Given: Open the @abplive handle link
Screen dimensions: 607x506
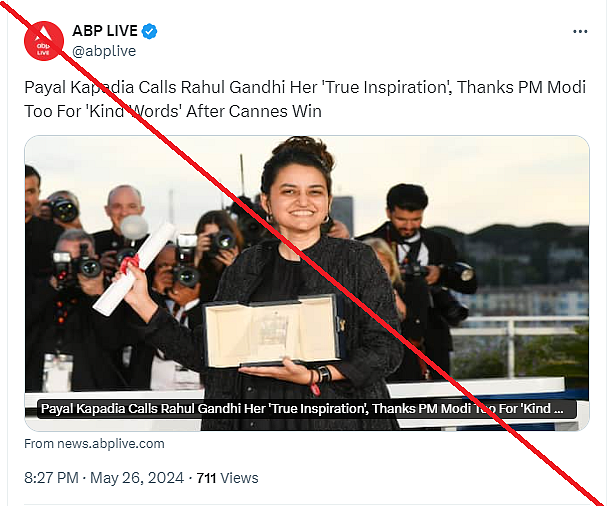Looking at the screenshot, I should pos(104,51).
